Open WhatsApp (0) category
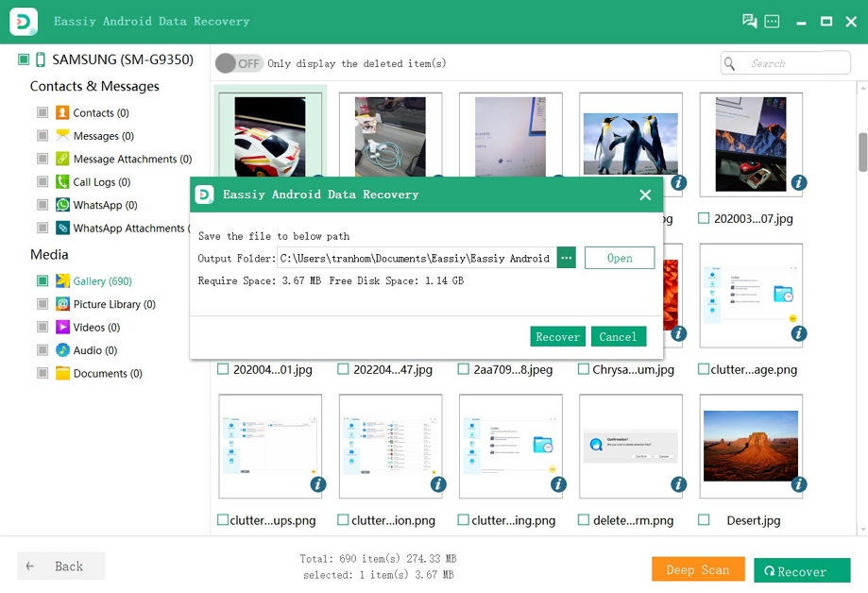This screenshot has width=868, height=593. point(105,206)
